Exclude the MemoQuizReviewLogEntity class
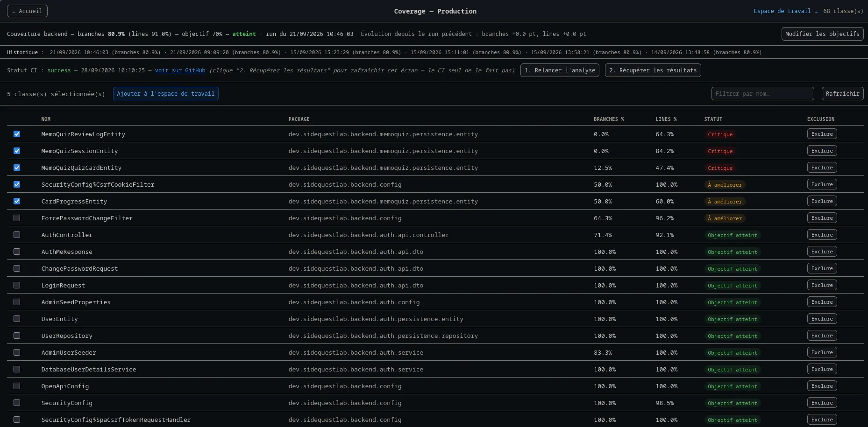 coord(822,134)
